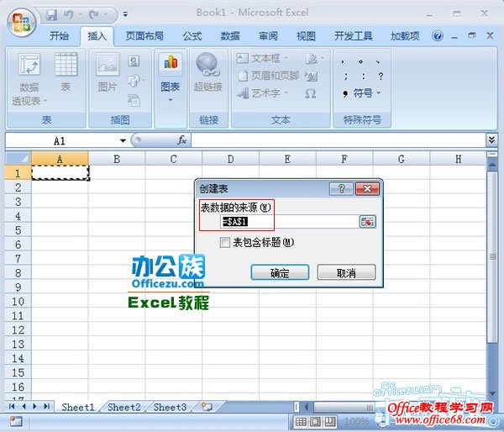Go to last sheet navigation arrow

pos(46,406)
